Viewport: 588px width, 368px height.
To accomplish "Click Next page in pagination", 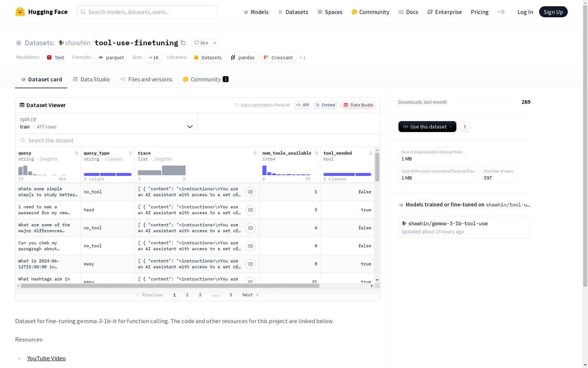I will click(x=251, y=295).
